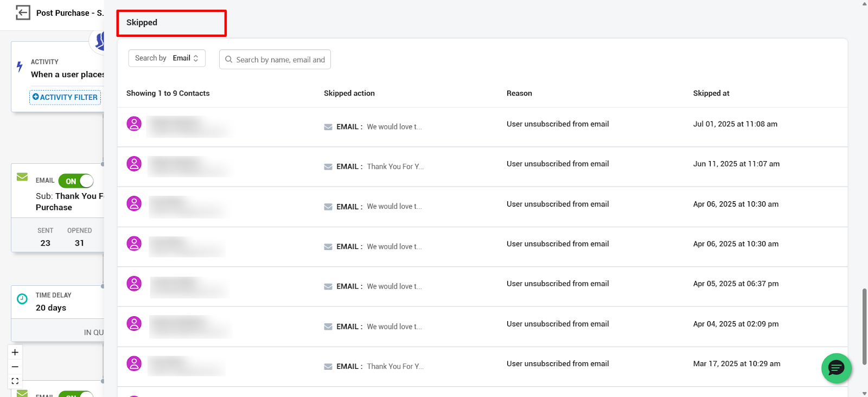Click the OPENED count 31
Image resolution: width=868 pixels, height=397 pixels.
click(x=80, y=243)
